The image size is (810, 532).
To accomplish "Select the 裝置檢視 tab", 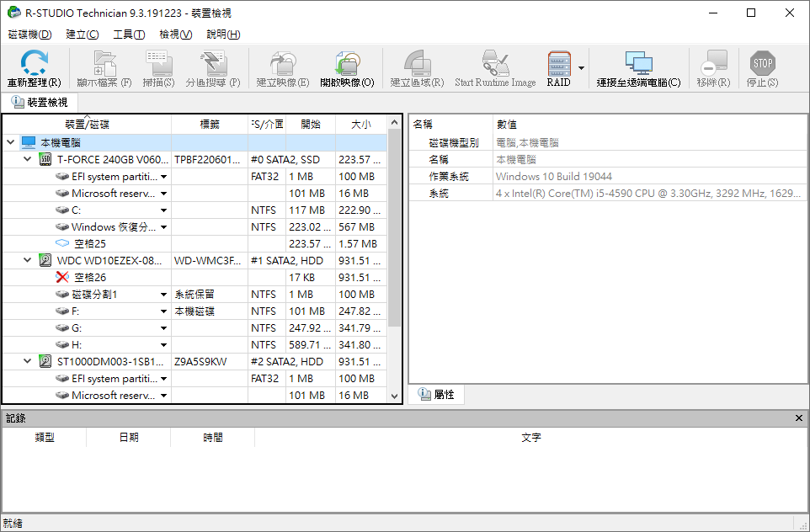I will [40, 102].
